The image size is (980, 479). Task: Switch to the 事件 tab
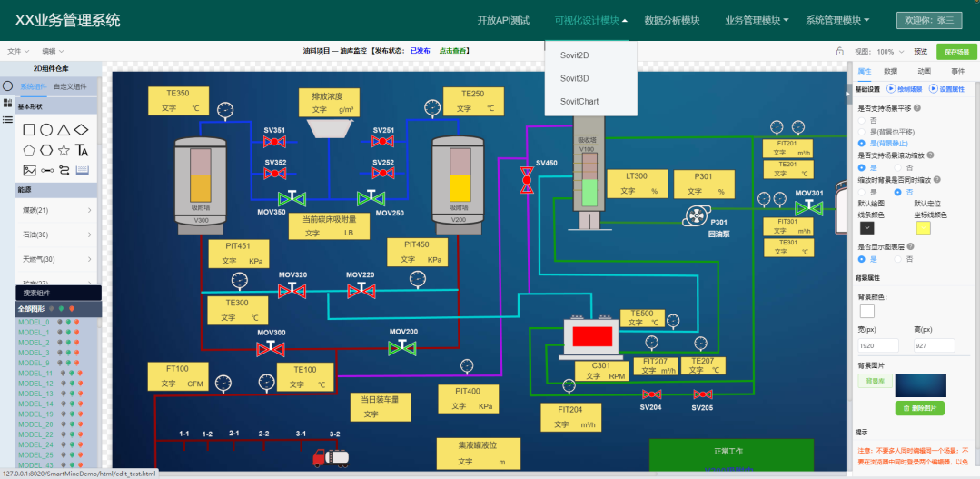click(957, 71)
